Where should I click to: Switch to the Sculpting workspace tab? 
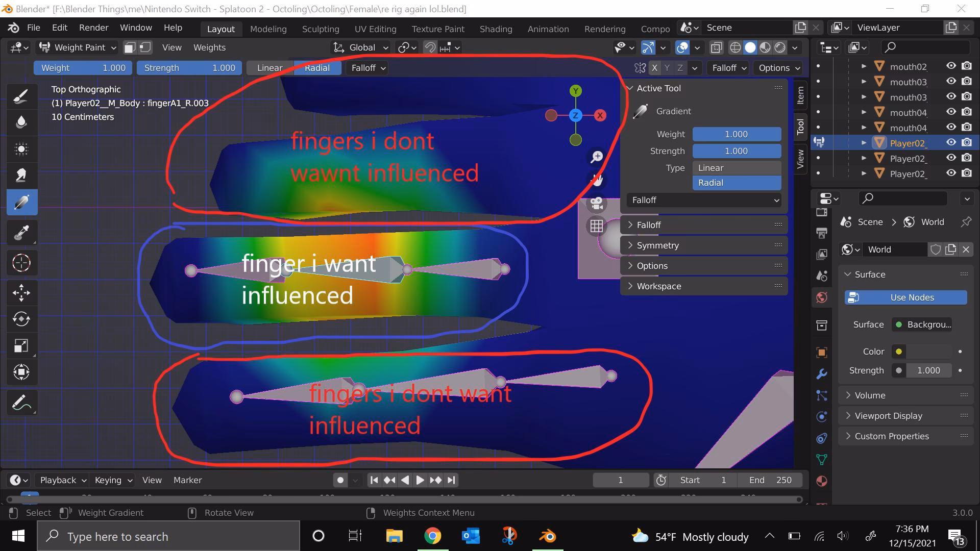click(x=321, y=29)
